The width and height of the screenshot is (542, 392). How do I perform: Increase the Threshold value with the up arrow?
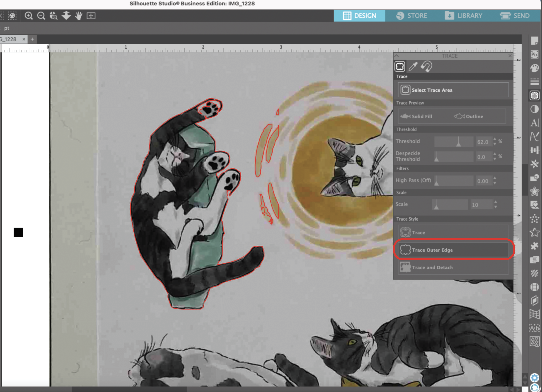495,139
